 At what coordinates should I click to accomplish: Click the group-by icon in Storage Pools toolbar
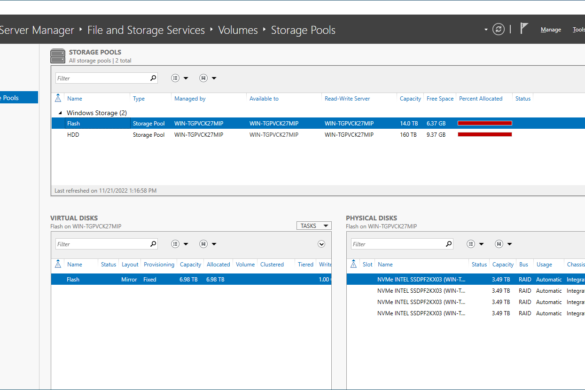(203, 78)
